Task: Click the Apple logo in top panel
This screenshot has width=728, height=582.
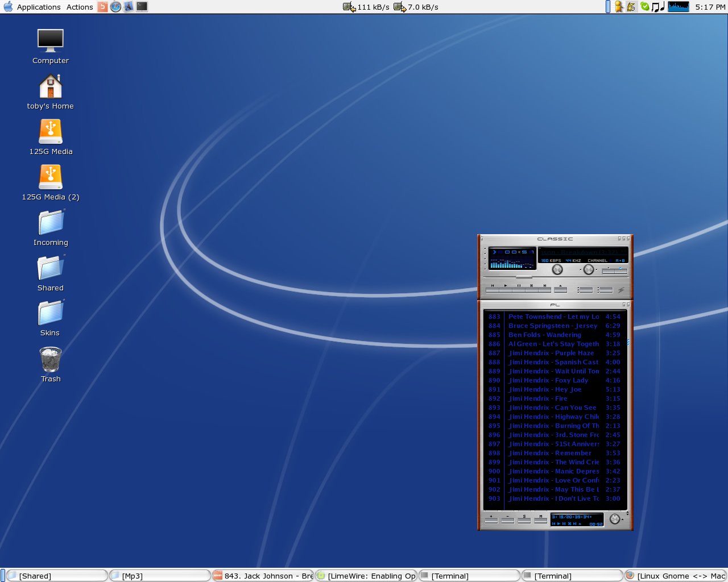Action: [x=8, y=7]
